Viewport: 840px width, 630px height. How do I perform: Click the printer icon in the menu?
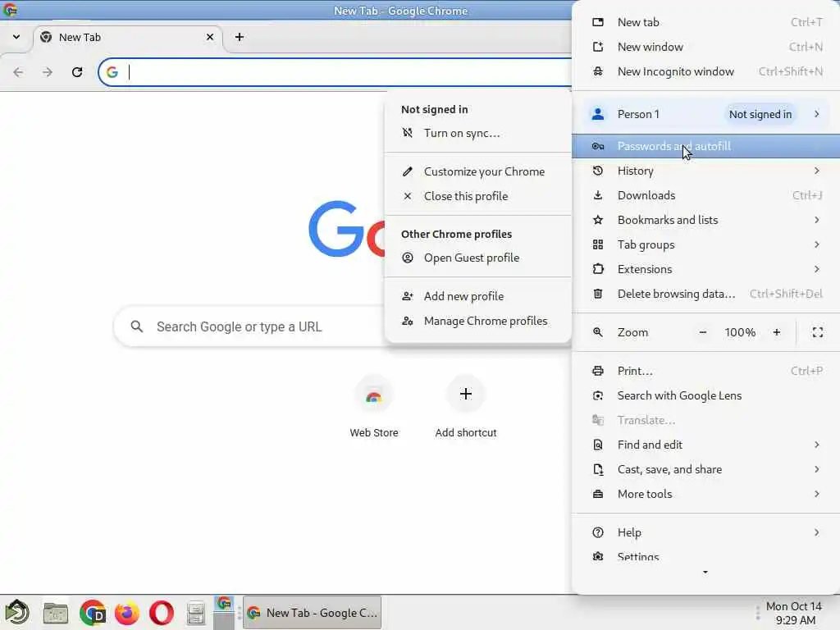pyautogui.click(x=598, y=371)
